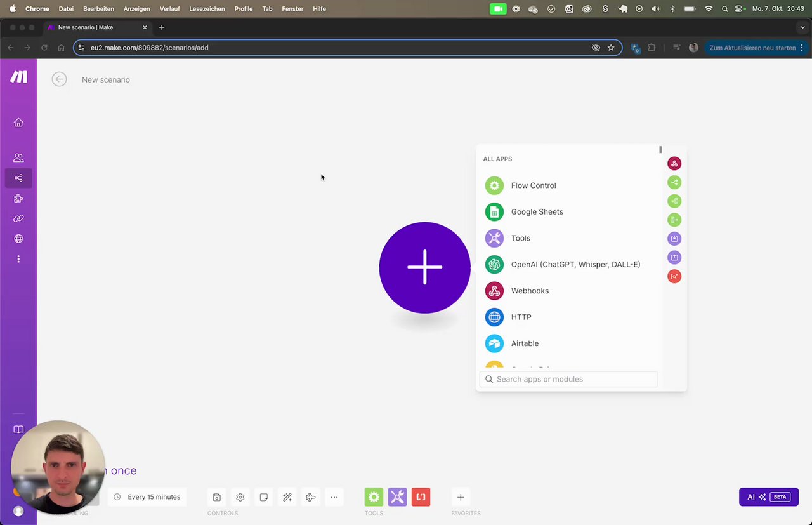Open the AI Beta assistant button
The image size is (812, 525).
[x=768, y=497]
